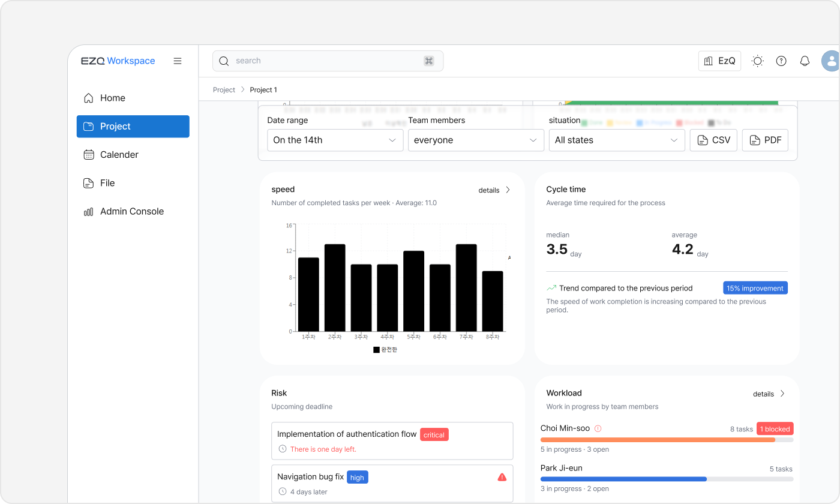Click Park Ji-eun name
Screen dimensions: 840x504
(562, 467)
